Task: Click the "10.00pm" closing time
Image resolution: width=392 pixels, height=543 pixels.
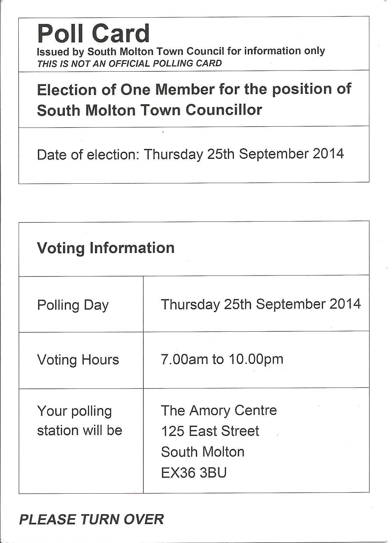Action: (x=256, y=359)
